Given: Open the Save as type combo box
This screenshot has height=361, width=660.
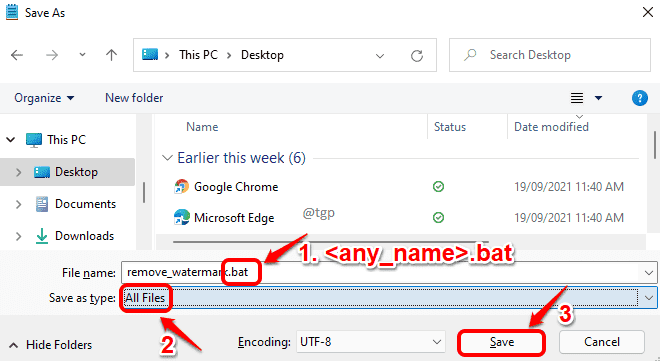Looking at the screenshot, I should (x=389, y=298).
